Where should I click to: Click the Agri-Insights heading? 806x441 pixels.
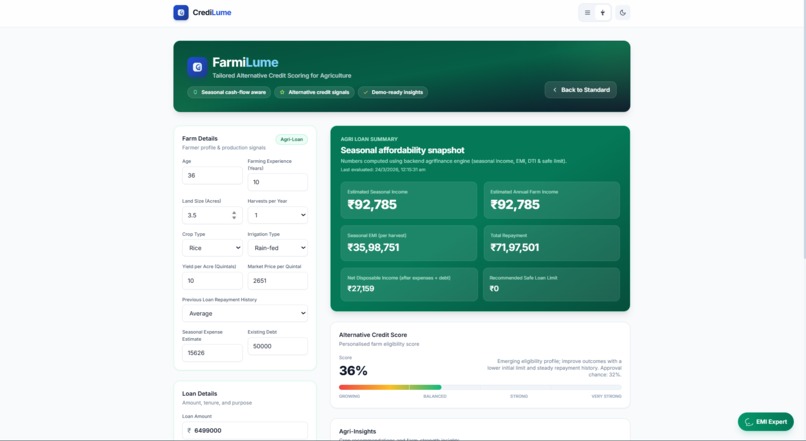click(x=357, y=431)
